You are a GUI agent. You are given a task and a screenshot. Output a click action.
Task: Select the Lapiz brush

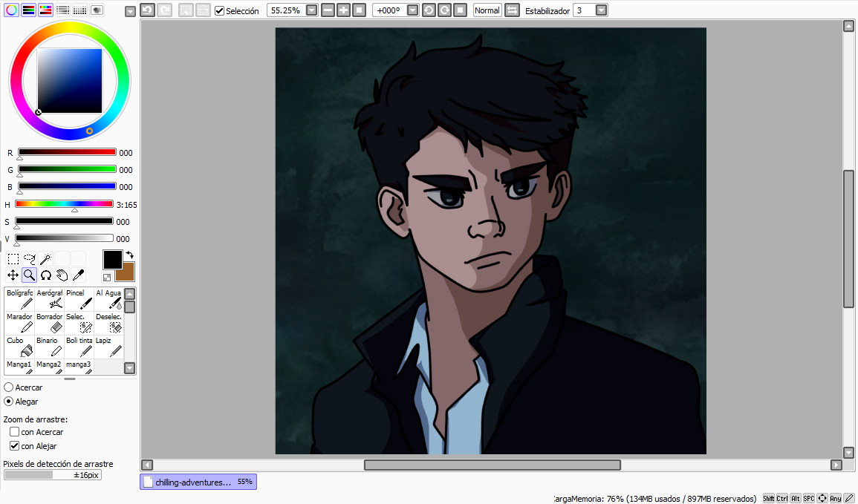(108, 347)
